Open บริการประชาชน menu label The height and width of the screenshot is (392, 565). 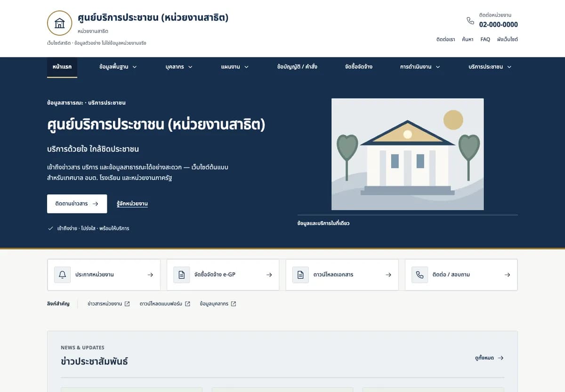[485, 67]
